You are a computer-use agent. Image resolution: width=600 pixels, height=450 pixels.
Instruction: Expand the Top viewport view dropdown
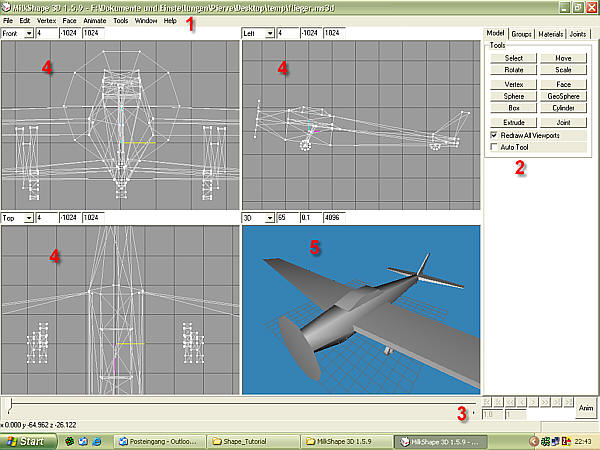coord(29,218)
